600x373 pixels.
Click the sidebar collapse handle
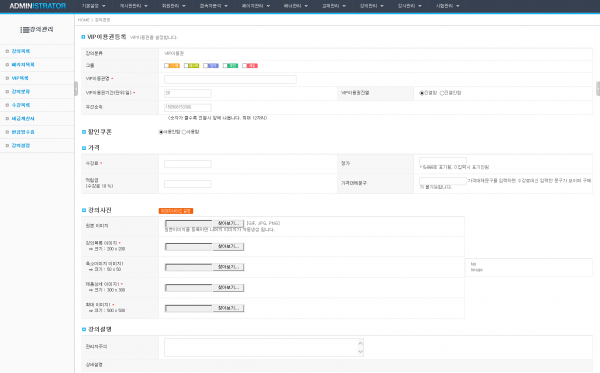coord(76,89)
